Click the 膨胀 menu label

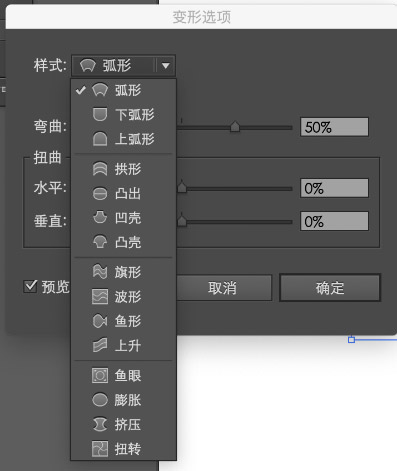click(x=128, y=400)
